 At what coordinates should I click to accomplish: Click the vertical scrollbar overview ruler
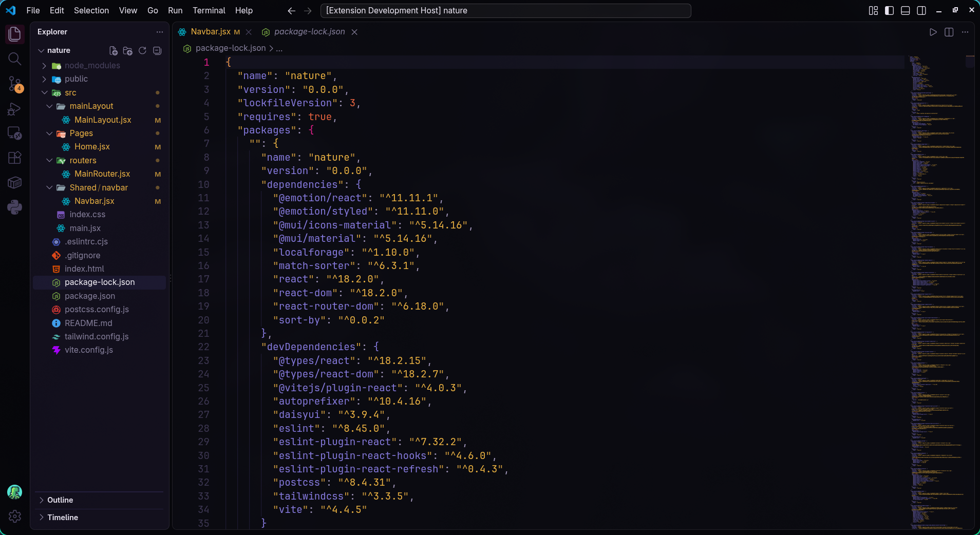point(970,292)
